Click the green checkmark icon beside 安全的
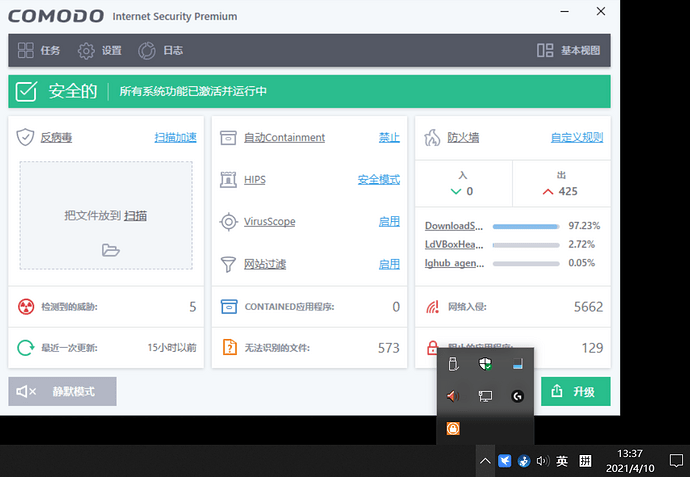Image resolution: width=690 pixels, height=477 pixels. [x=26, y=92]
